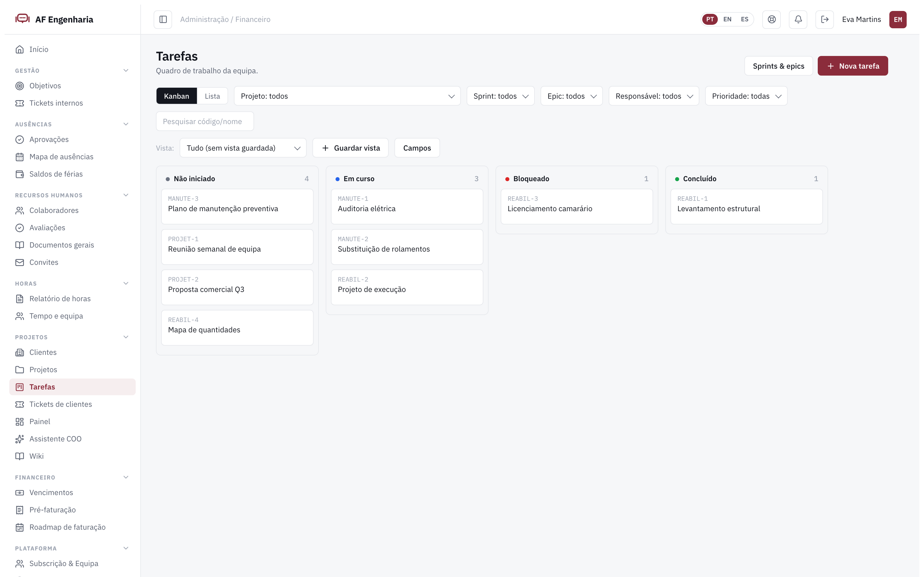Collapse the Recursos Humanos section
924x577 pixels.
(x=126, y=195)
